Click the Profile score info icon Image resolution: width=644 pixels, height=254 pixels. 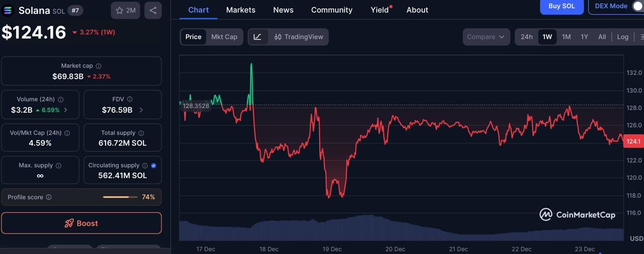point(49,197)
